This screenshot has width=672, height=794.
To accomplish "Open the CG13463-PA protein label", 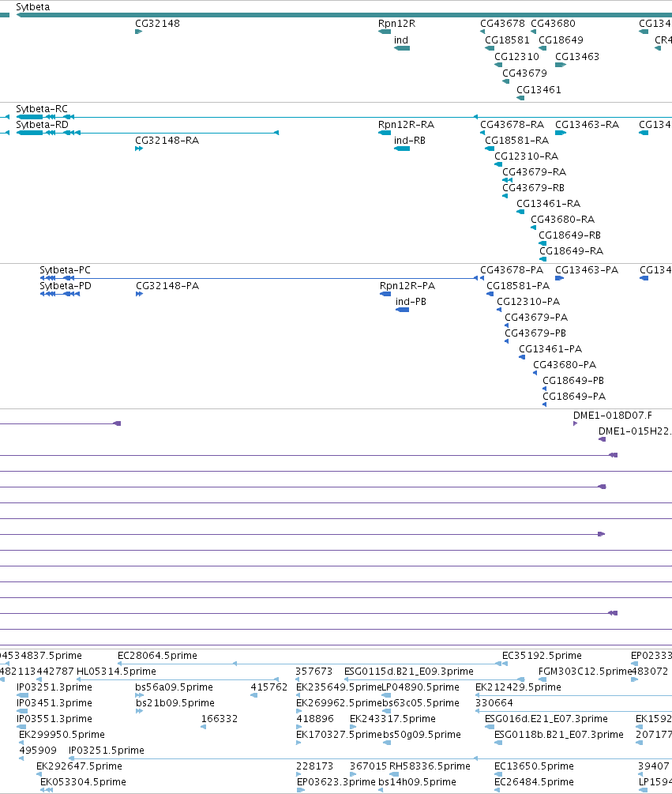I will pyautogui.click(x=586, y=270).
